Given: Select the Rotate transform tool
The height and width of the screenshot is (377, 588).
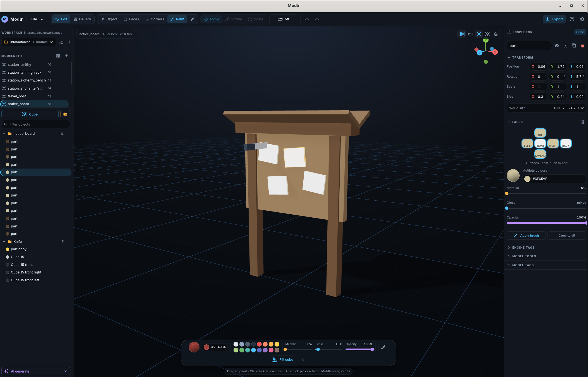Looking at the screenshot, I should click(x=234, y=19).
